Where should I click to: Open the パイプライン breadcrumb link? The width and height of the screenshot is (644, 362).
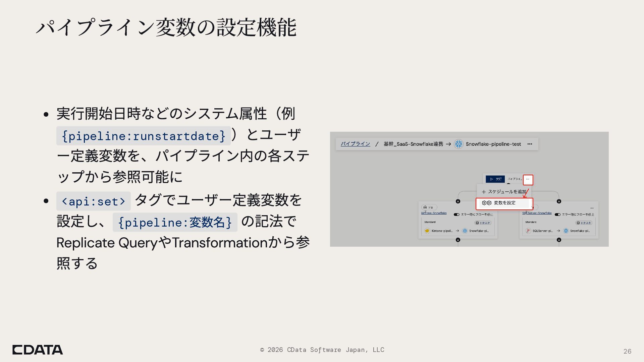(x=355, y=144)
